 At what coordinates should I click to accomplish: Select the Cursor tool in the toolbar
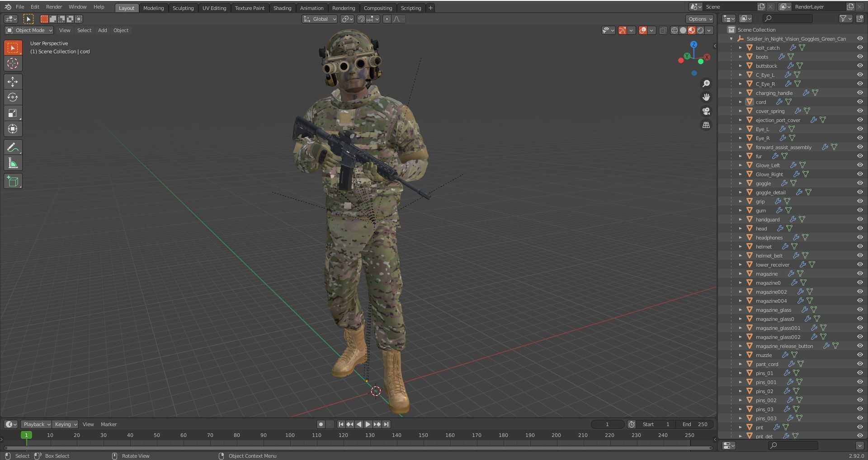coord(13,63)
